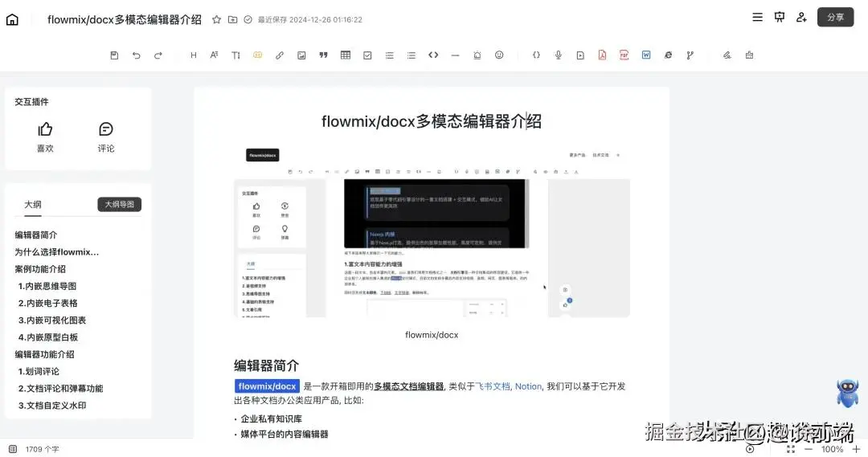
Task: Insert a checklist with the checkbox tool
Action: point(367,55)
